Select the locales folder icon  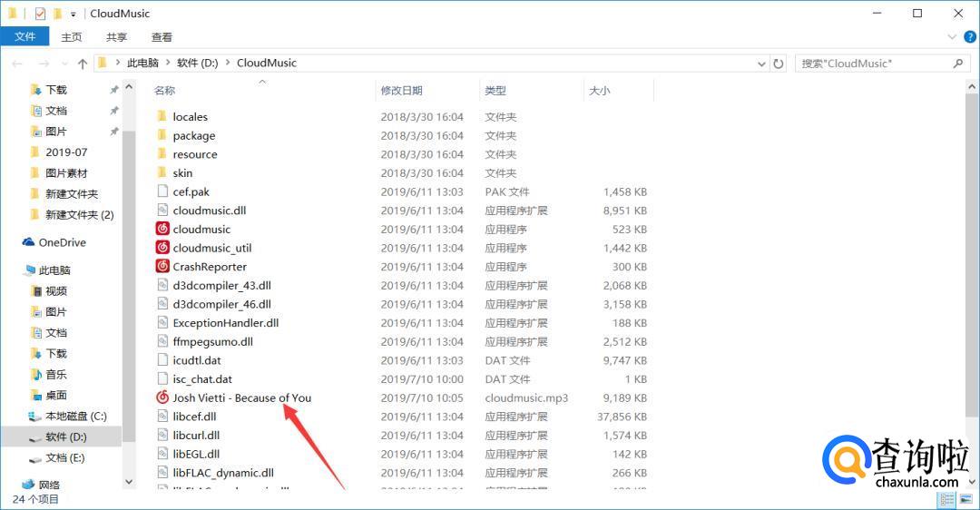tap(162, 116)
